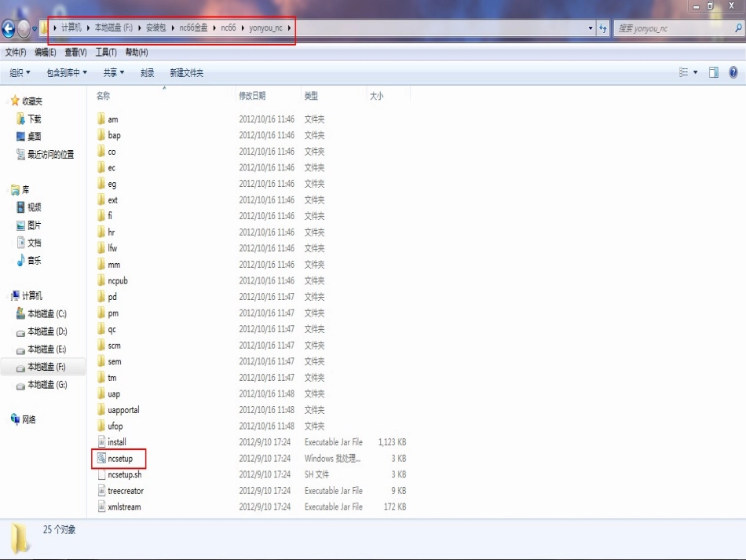Open the 查看(V) menu
The image size is (746, 560).
tap(75, 53)
